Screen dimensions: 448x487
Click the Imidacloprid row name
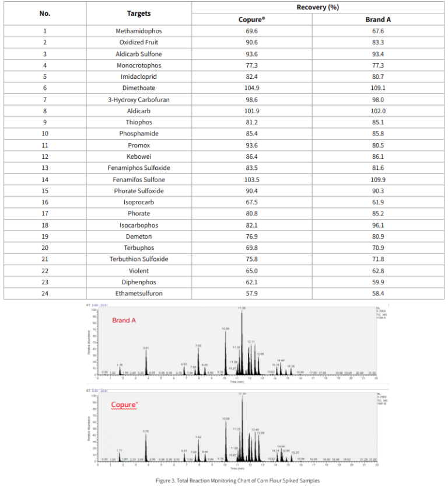tap(139, 76)
